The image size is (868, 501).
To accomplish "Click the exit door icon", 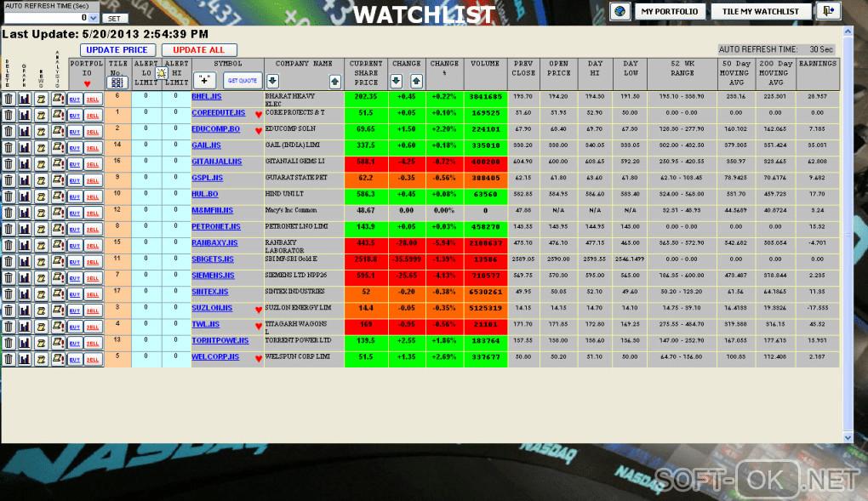I will pyautogui.click(x=829, y=11).
